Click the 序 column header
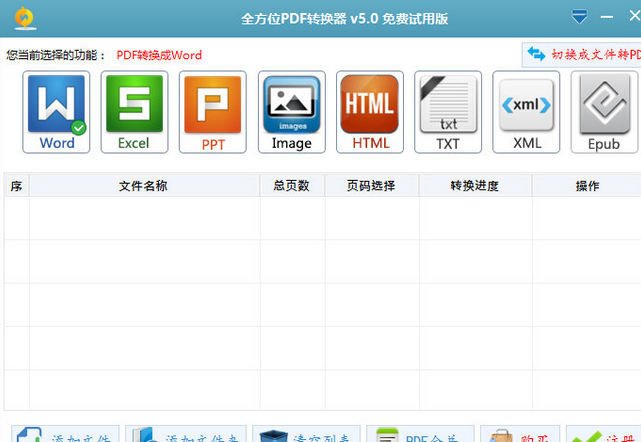Screen dimensions: 641x442 click(17, 186)
